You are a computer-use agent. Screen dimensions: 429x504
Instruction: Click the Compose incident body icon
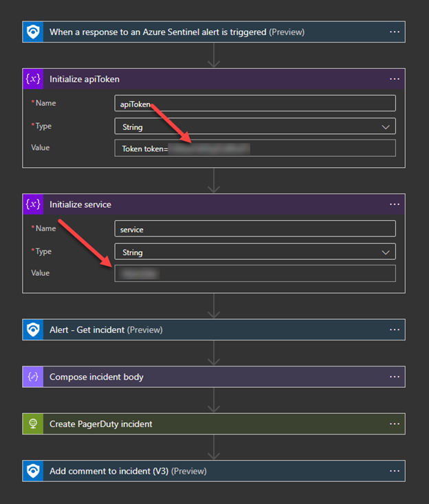click(x=33, y=377)
